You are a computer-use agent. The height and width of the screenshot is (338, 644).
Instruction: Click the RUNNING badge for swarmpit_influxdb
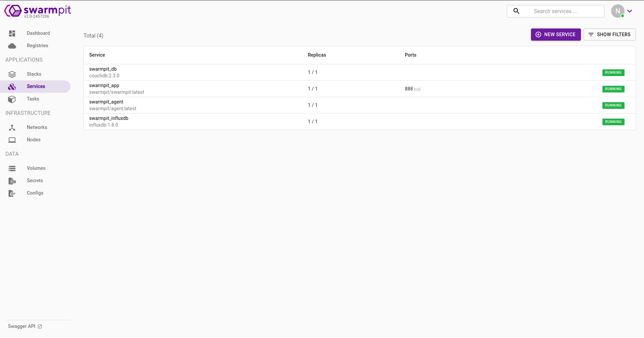[x=613, y=122]
